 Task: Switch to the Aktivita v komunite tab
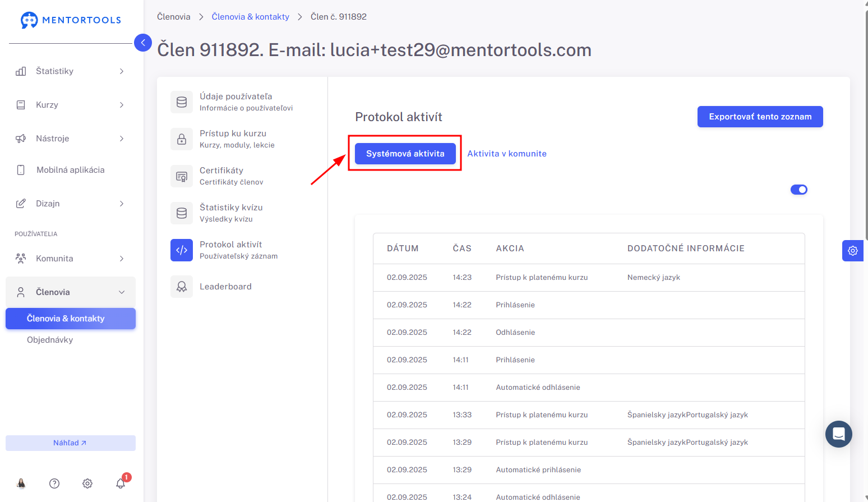coord(507,154)
